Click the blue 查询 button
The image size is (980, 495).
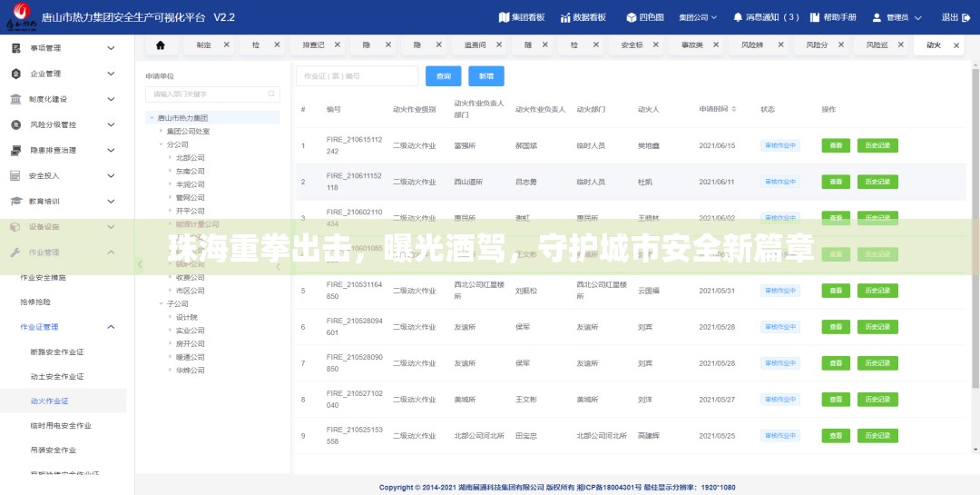pyautogui.click(x=443, y=75)
